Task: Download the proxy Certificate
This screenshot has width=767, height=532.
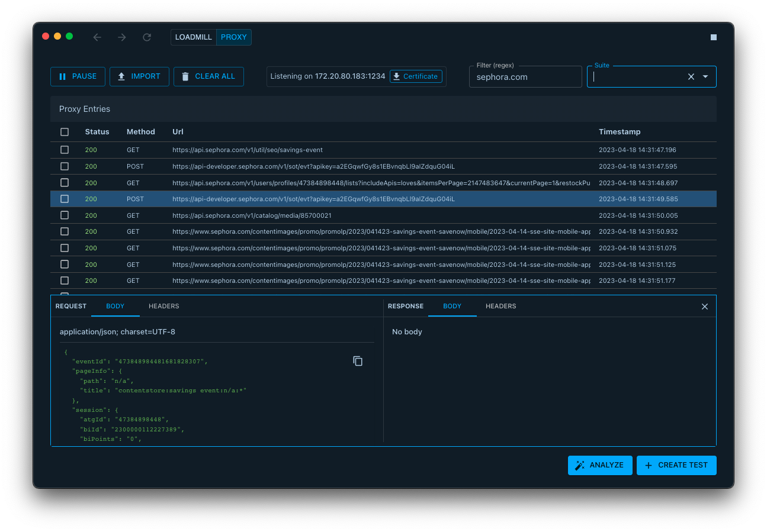Action: (x=416, y=76)
